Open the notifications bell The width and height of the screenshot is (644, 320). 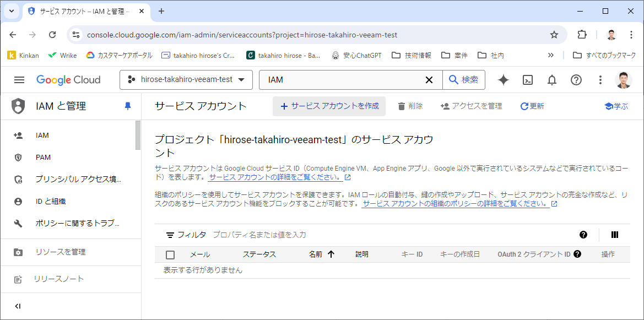click(552, 80)
